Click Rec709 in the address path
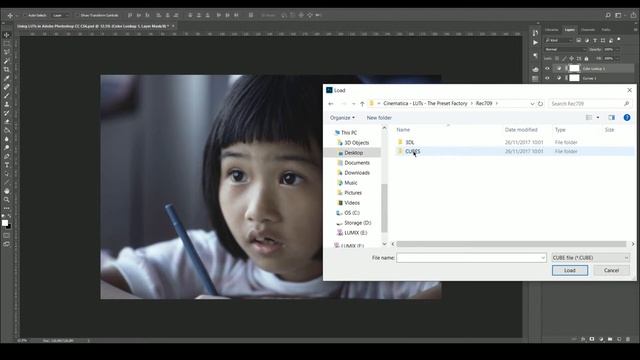The width and height of the screenshot is (640, 360). click(484, 104)
